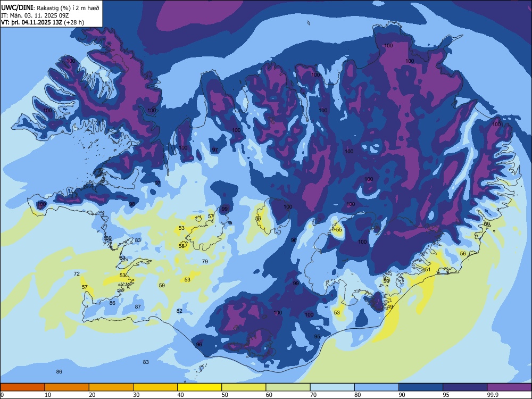Viewport: 532px width, 399px height.
Task: Click the 'VT: þri. 04.11.2025 13Z' line
Action: tap(31, 22)
